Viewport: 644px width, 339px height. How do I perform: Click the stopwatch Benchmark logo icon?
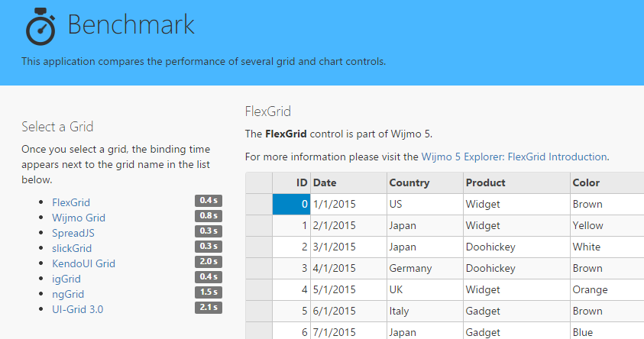(40, 26)
